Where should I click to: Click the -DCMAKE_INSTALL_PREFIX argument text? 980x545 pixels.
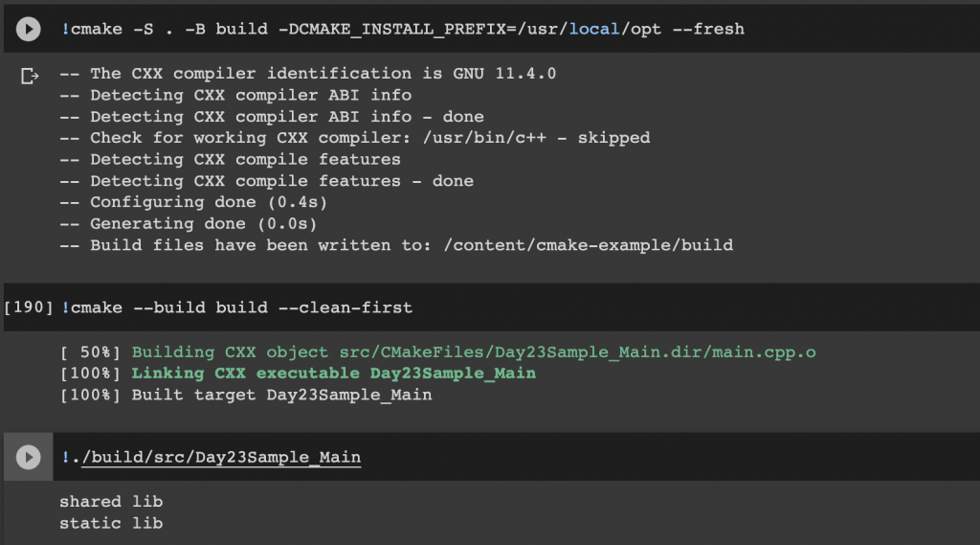[391, 29]
